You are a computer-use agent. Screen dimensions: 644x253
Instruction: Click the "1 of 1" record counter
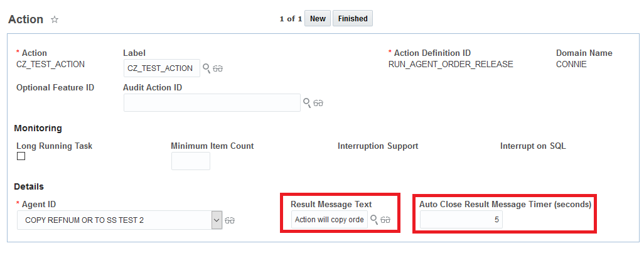pos(291,19)
